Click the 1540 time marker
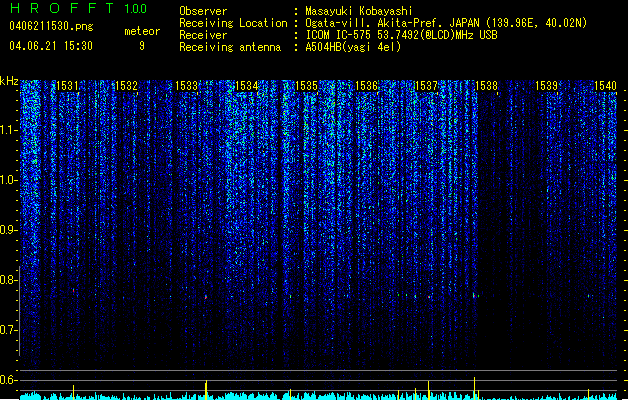629x400 pixels. pos(605,86)
